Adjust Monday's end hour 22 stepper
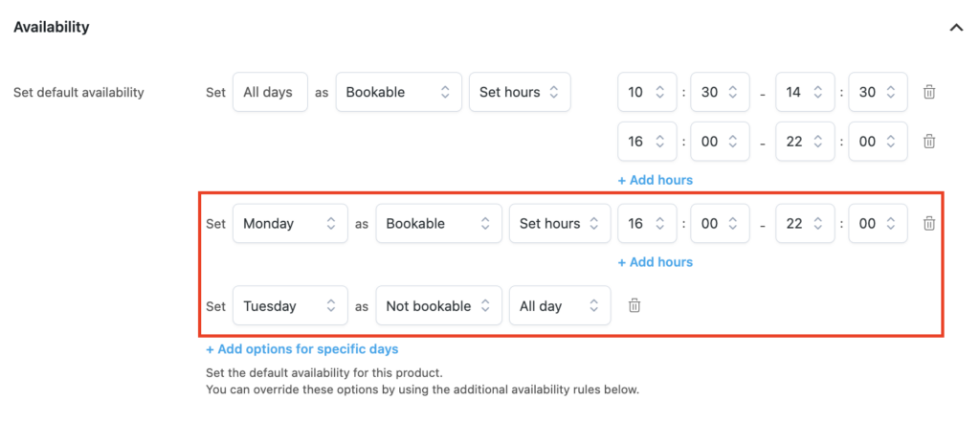This screenshot has width=980, height=422. pos(805,223)
